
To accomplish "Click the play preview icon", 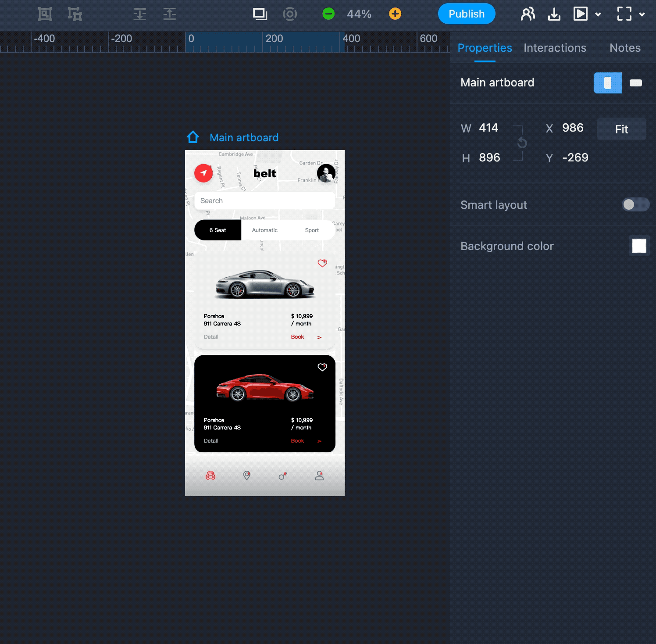I will point(580,14).
